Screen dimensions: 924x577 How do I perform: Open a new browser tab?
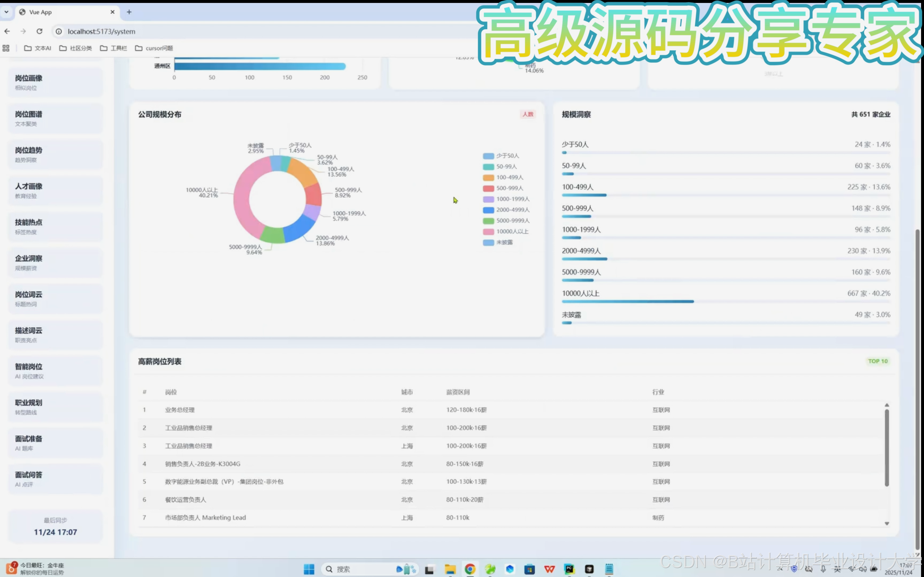(x=129, y=12)
